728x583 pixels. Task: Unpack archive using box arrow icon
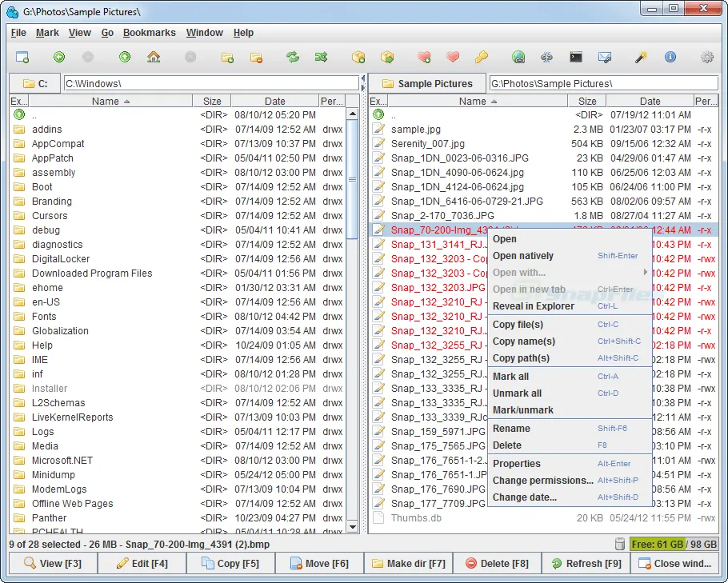pyautogui.click(x=387, y=57)
